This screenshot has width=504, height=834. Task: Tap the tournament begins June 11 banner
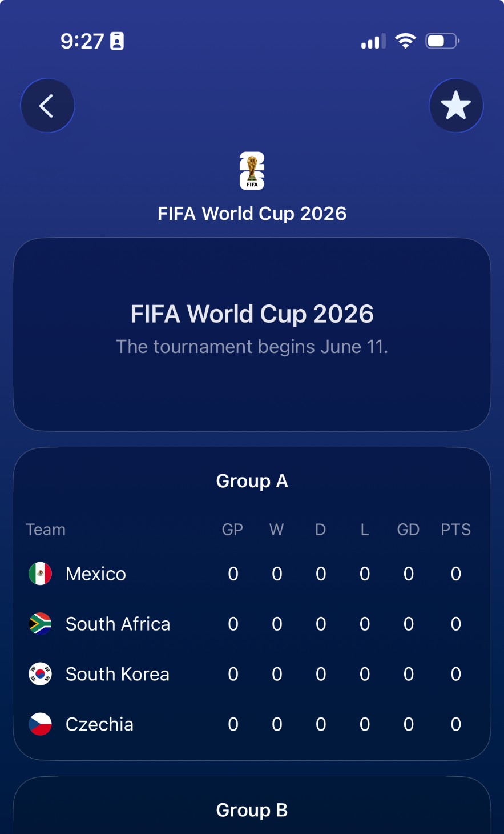coord(252,334)
